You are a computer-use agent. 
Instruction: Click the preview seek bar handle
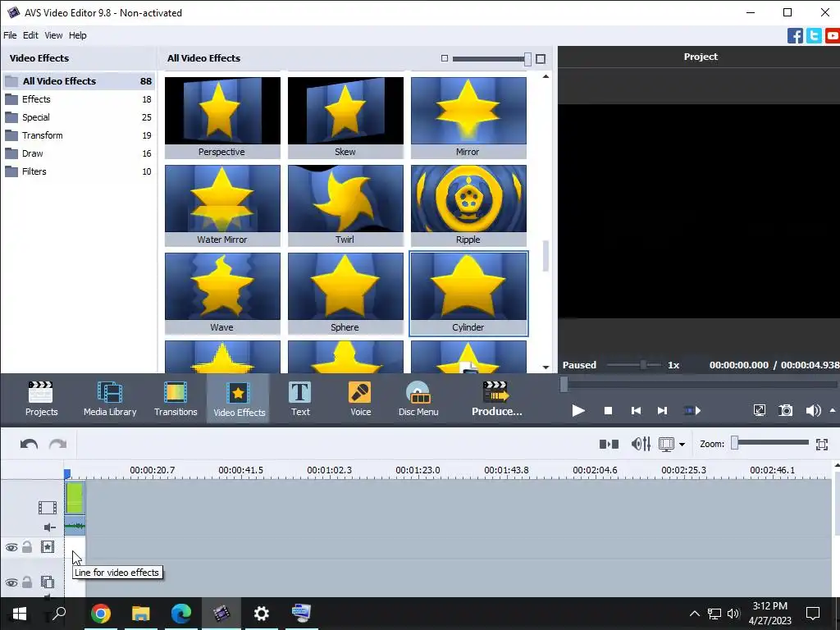[x=564, y=384]
